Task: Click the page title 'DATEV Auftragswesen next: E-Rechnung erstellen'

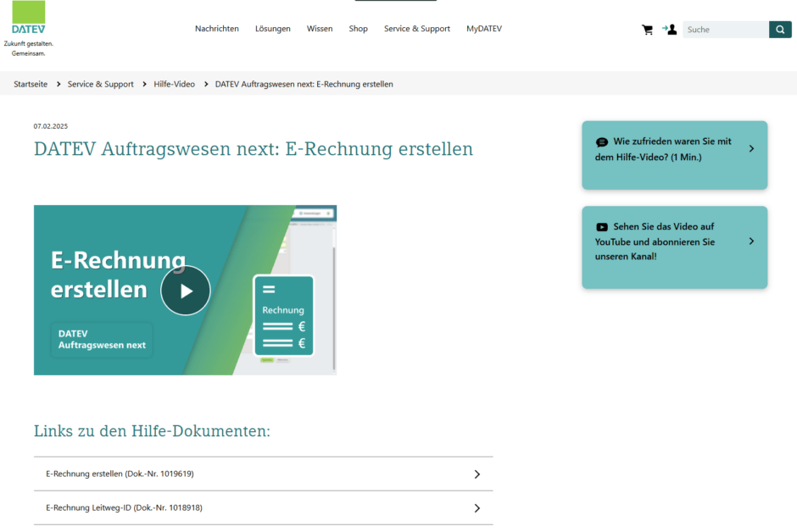Action: click(254, 149)
